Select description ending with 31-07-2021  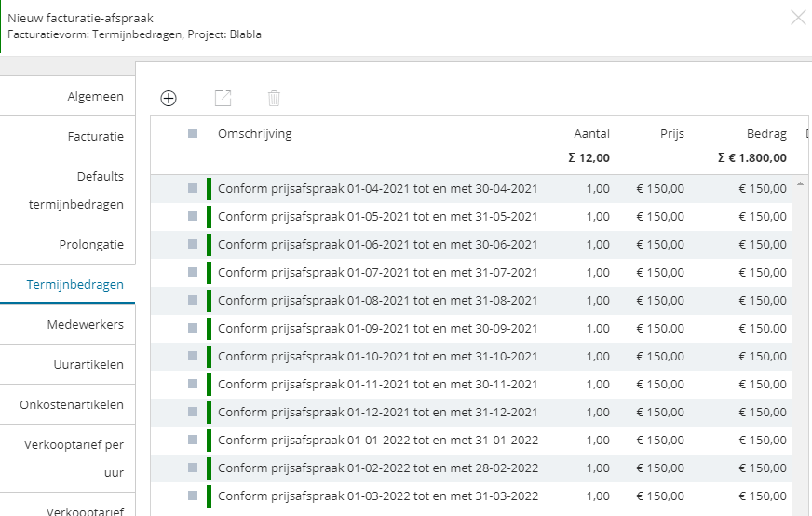(x=377, y=273)
